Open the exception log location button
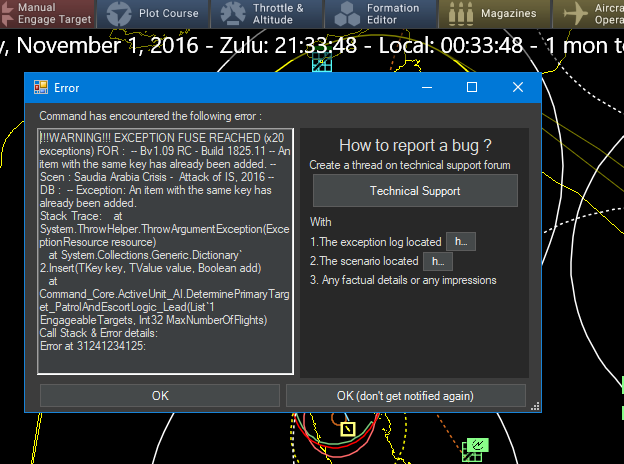 coord(461,242)
